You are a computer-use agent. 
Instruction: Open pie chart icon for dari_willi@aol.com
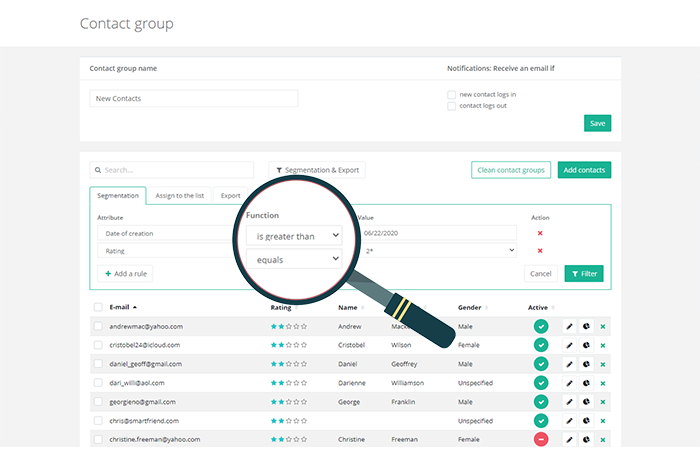586,383
